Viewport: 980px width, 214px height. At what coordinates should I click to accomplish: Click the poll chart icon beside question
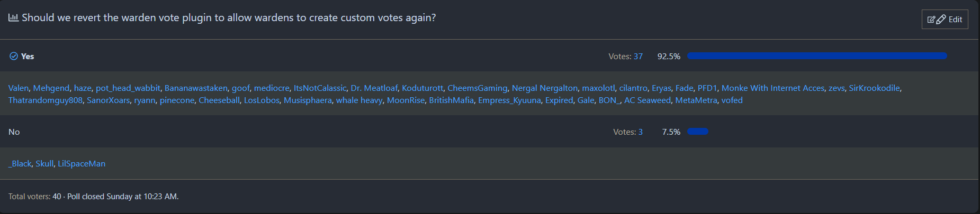(x=13, y=17)
